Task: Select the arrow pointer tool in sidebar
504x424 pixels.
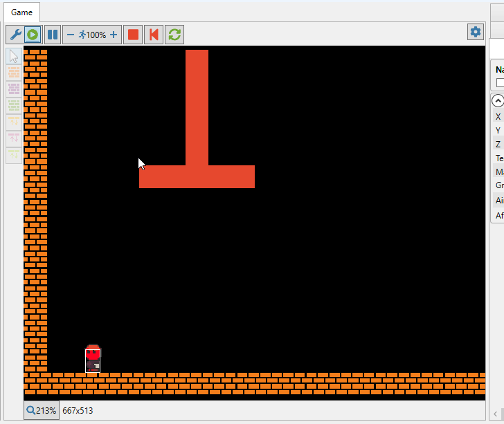Action: click(x=14, y=56)
